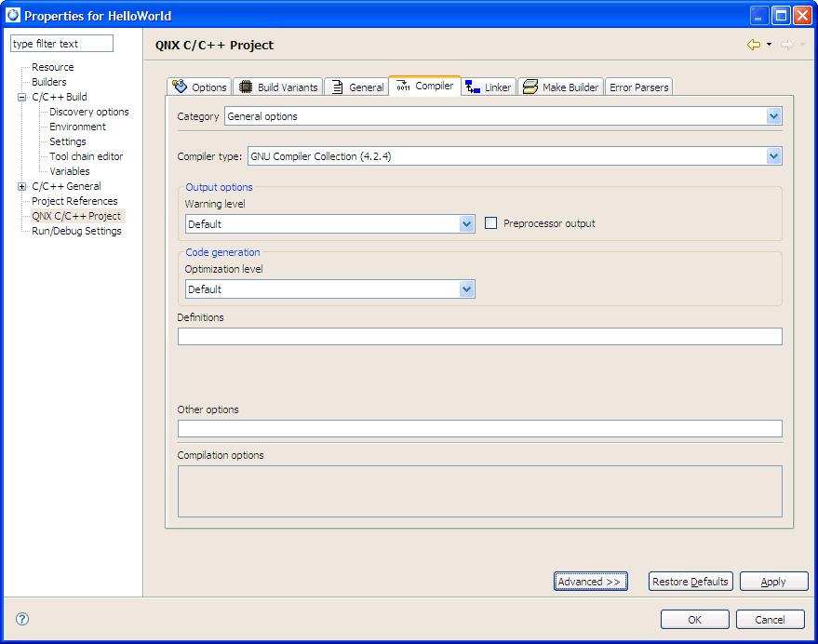The height and width of the screenshot is (644, 818).
Task: Collapse the C/C++ Build tree node
Action: click(x=22, y=97)
